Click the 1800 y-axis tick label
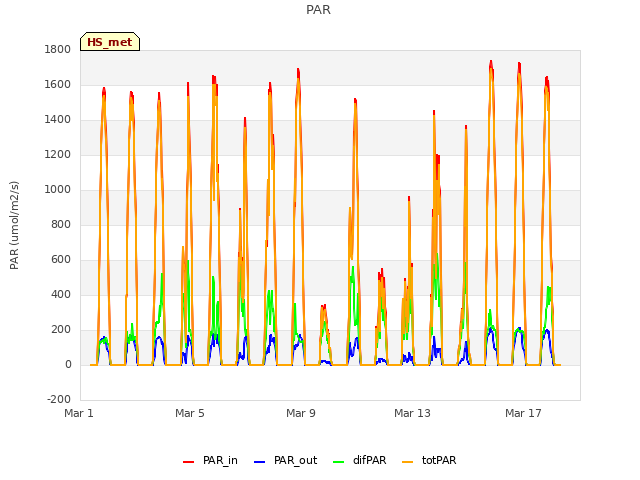 [x=58, y=50]
